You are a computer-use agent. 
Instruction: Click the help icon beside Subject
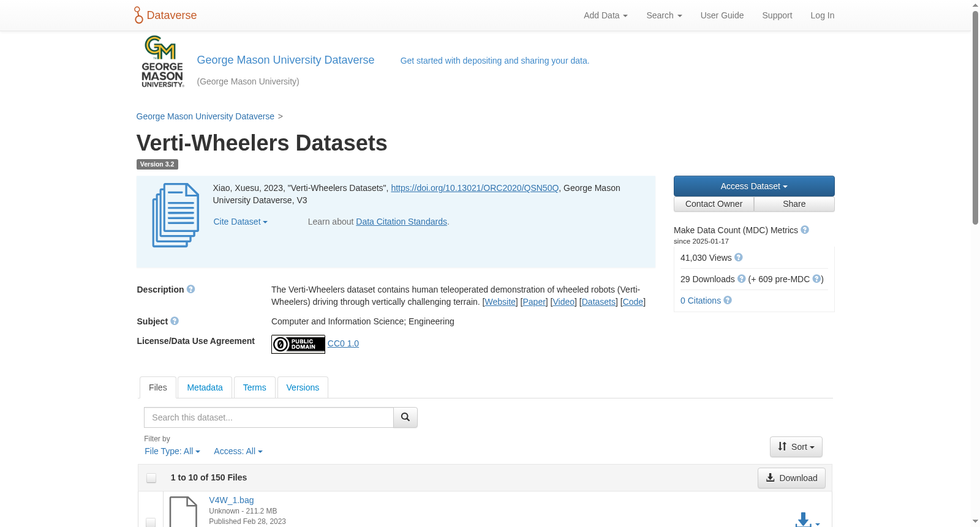175,321
